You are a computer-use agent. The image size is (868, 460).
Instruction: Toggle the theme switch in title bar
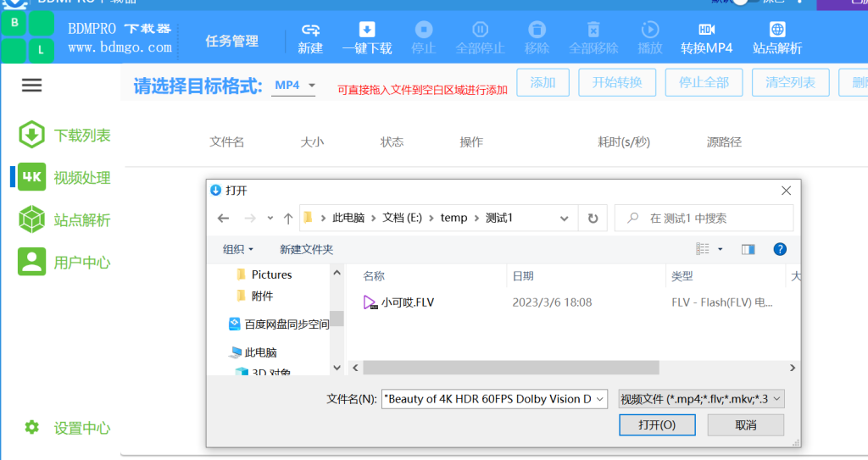tap(744, 2)
